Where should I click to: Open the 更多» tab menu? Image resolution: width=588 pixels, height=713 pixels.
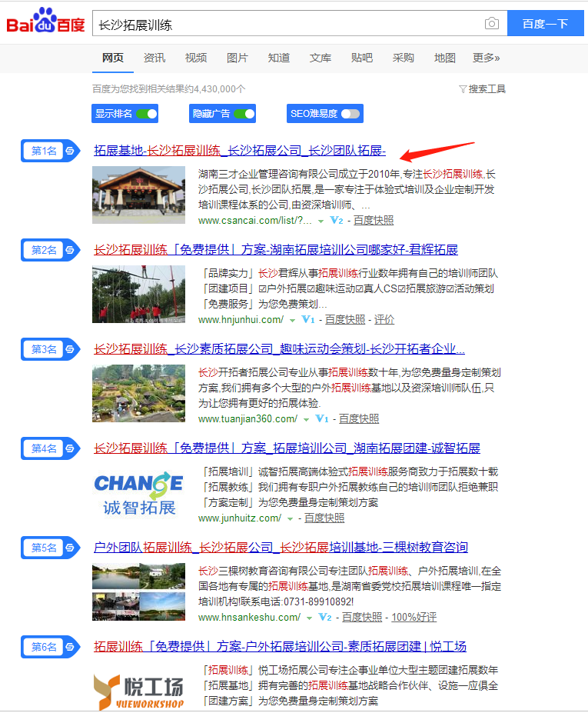click(x=487, y=58)
